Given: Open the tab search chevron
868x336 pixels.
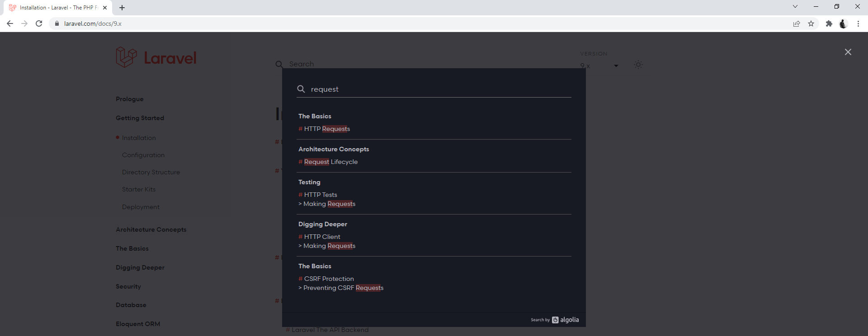Looking at the screenshot, I should [x=795, y=7].
